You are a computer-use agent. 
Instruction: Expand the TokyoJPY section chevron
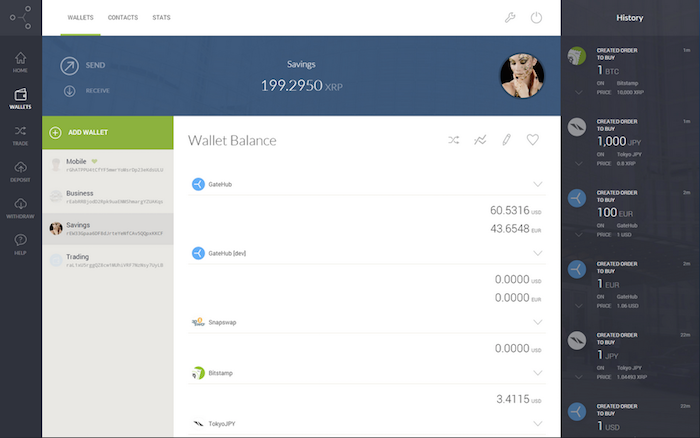tap(538, 423)
